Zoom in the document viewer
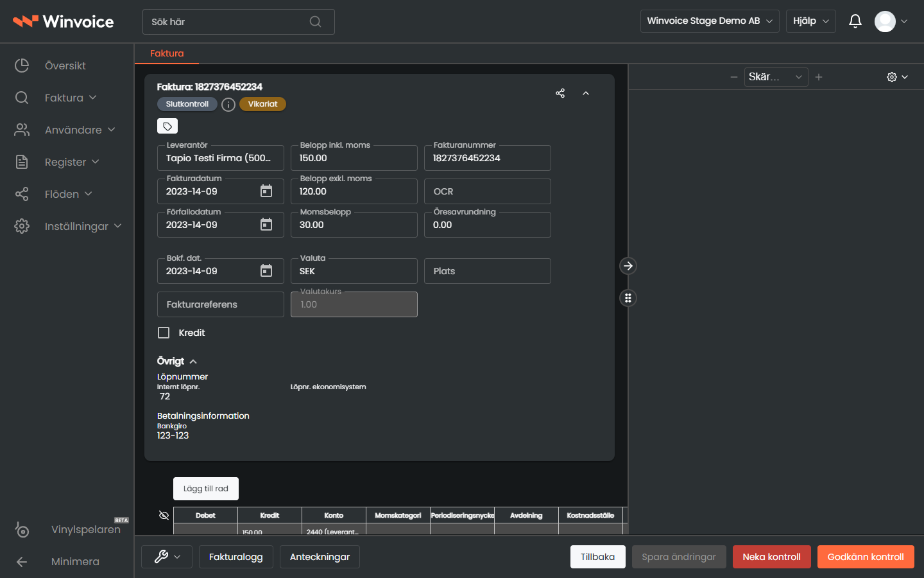Viewport: 924px width, 578px height. pyautogui.click(x=819, y=77)
